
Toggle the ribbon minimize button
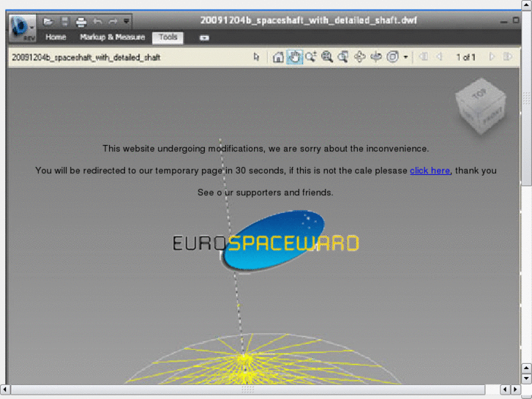[204, 38]
